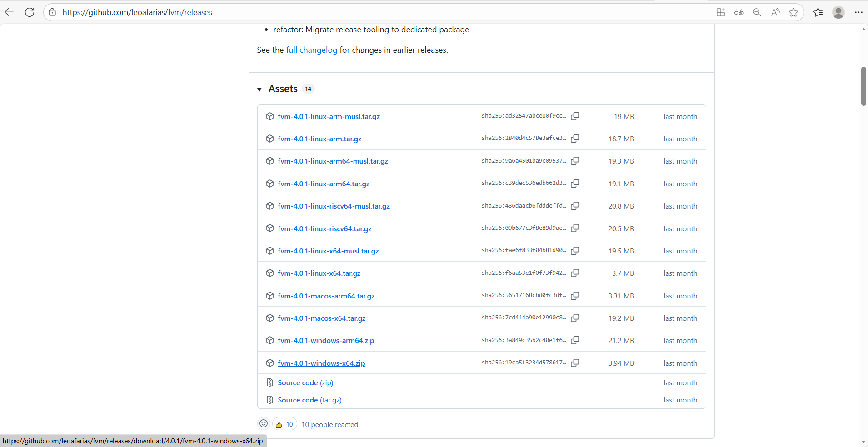This screenshot has width=868, height=447.
Task: Copy SHA256 for fvm-4.0.1-linux-arm64.tar.gz
Action: [x=575, y=184]
